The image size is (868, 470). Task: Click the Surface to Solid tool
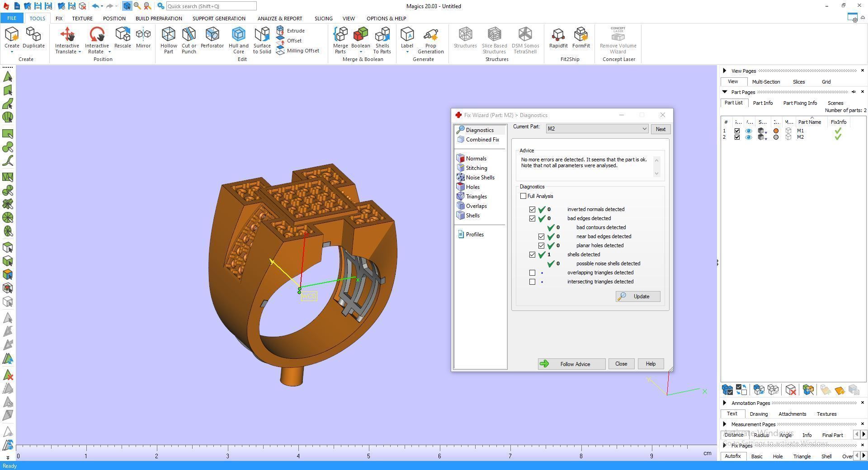click(262, 40)
